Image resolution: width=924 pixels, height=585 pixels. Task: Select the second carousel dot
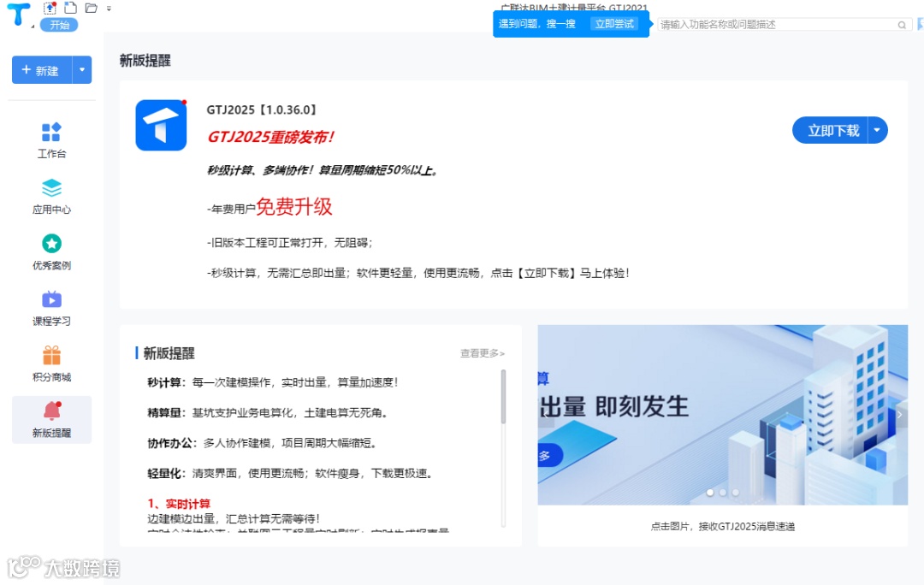tap(723, 493)
